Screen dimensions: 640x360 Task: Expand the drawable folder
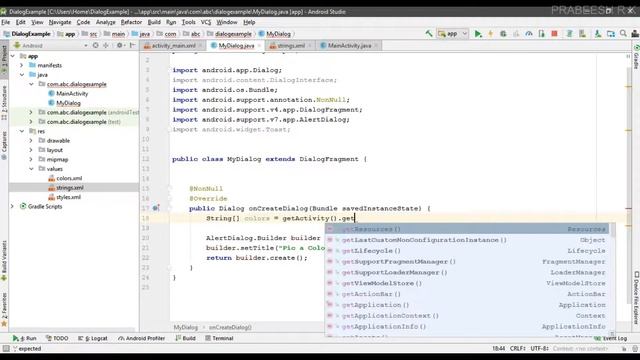click(31, 140)
